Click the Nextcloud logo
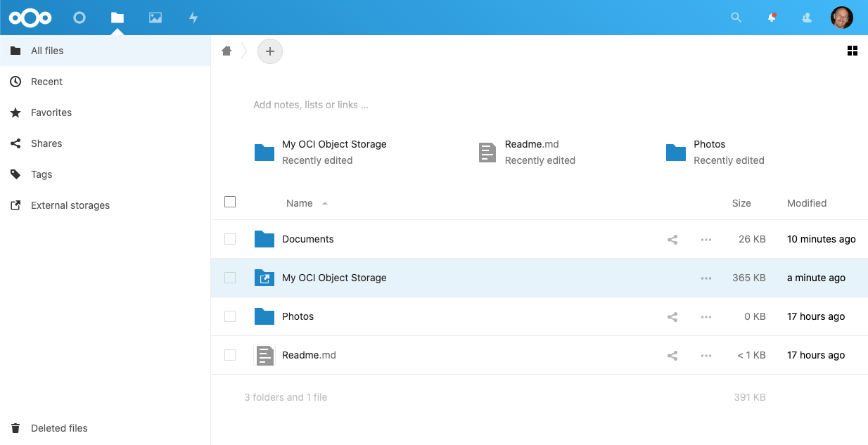This screenshot has height=445, width=868. [x=30, y=17]
